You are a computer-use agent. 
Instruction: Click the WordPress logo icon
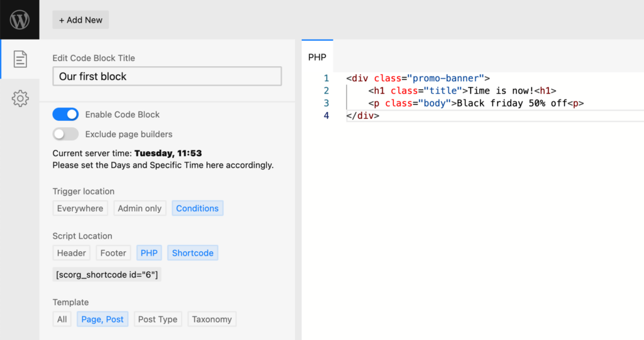coord(19,20)
